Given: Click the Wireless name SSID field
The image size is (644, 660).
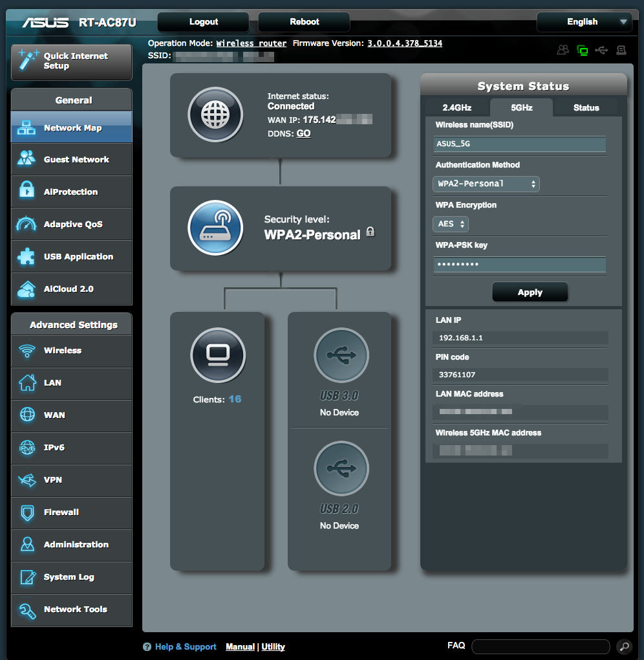Looking at the screenshot, I should pyautogui.click(x=519, y=144).
